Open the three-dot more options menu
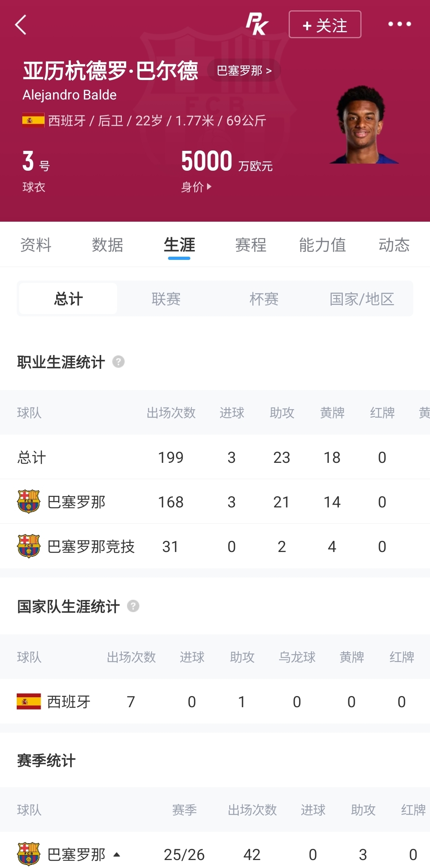This screenshot has width=430, height=868. coord(399,24)
